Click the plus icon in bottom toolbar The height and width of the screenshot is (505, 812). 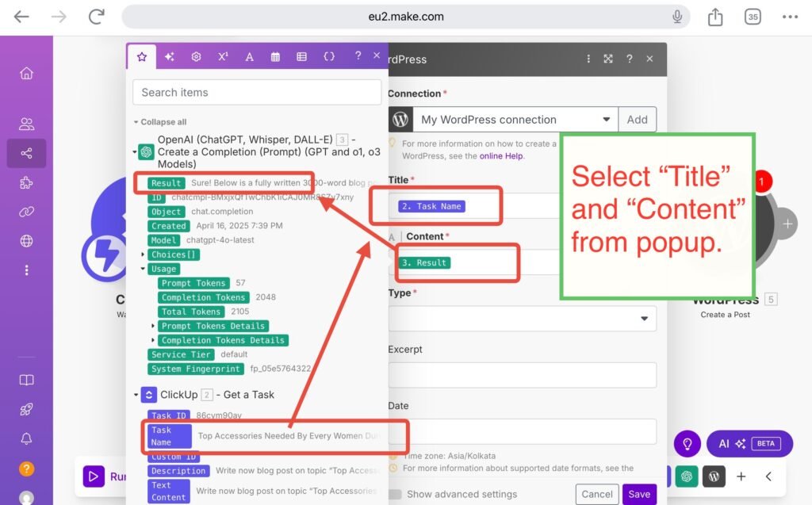741,476
